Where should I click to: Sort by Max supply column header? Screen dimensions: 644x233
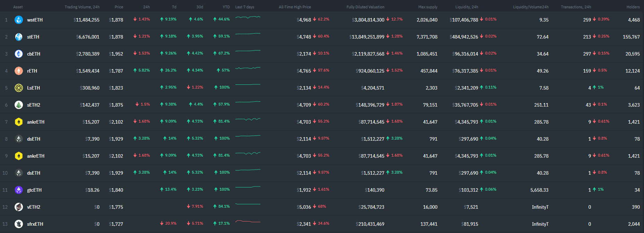coord(428,7)
